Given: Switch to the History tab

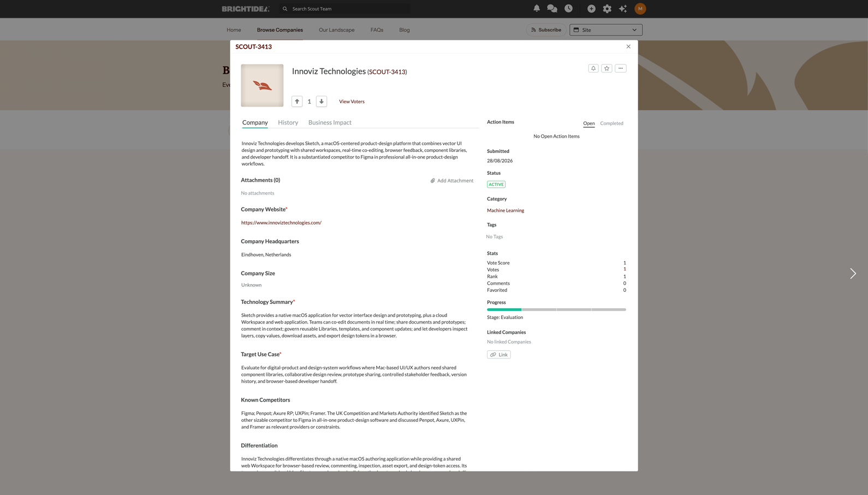Looking at the screenshot, I should (288, 122).
